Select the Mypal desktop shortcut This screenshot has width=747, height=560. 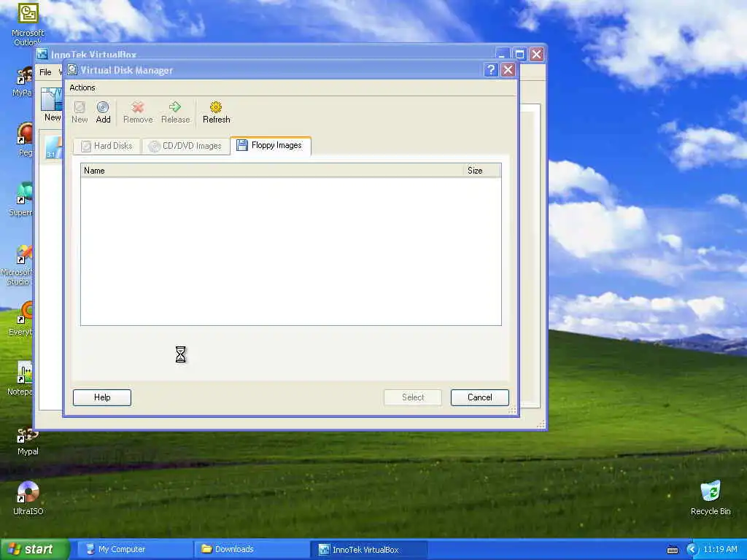coord(28,442)
